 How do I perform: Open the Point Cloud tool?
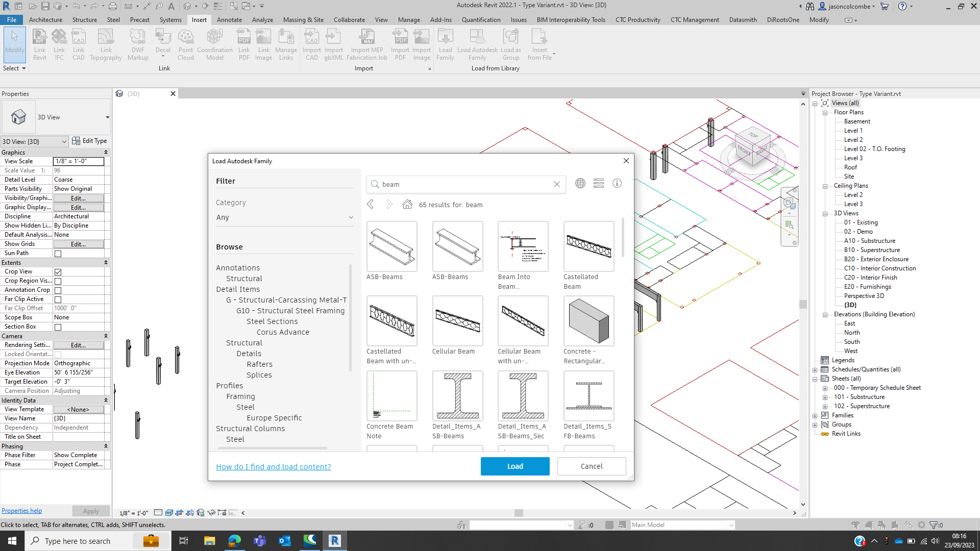click(185, 43)
